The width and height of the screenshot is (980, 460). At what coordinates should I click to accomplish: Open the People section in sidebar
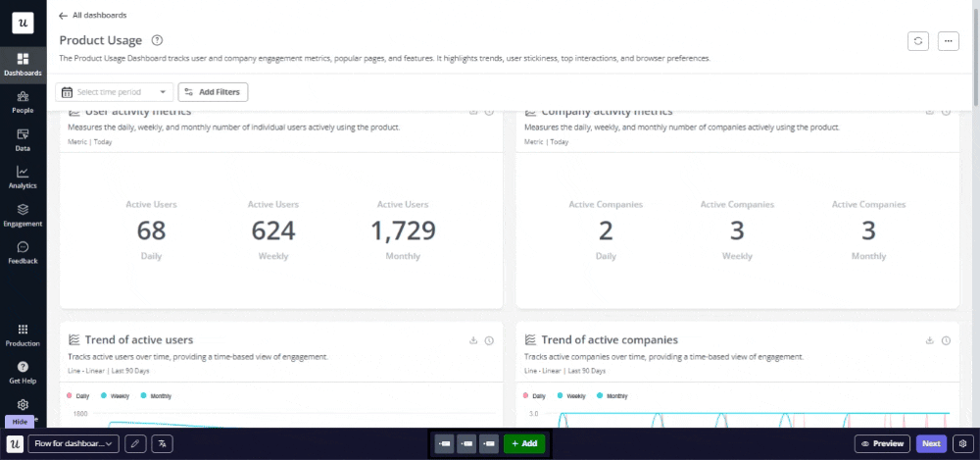click(23, 101)
